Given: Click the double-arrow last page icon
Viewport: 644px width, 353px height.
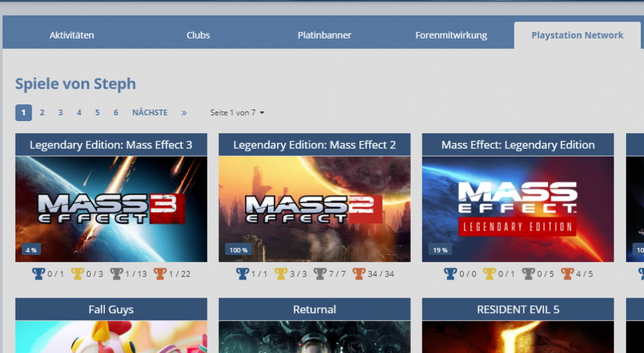Looking at the screenshot, I should 184,113.
